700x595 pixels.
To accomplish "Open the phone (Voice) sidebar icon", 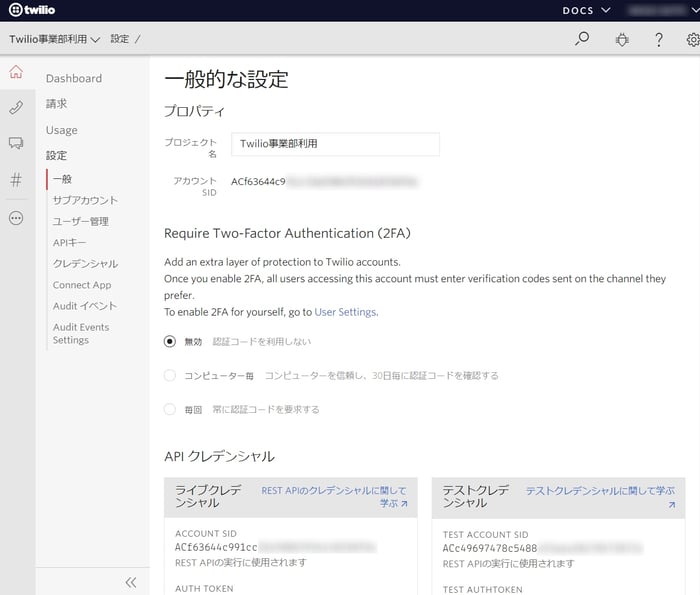I will tap(16, 108).
